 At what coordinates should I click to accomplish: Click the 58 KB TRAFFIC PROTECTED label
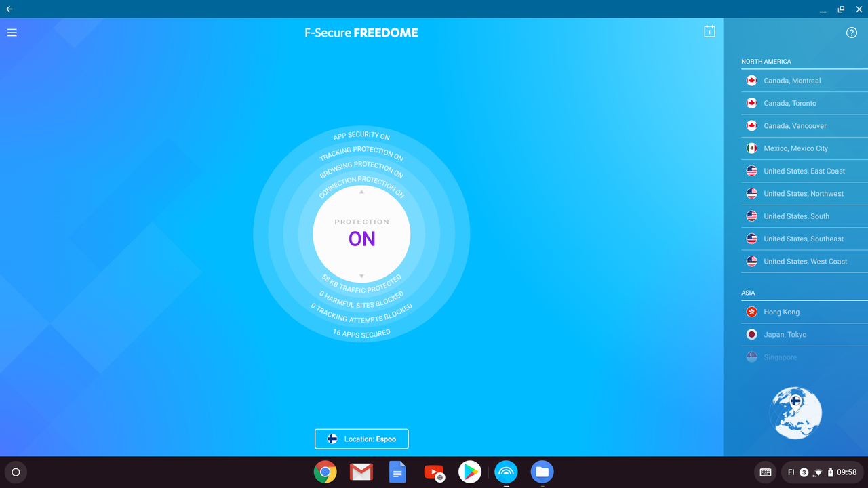(x=361, y=285)
